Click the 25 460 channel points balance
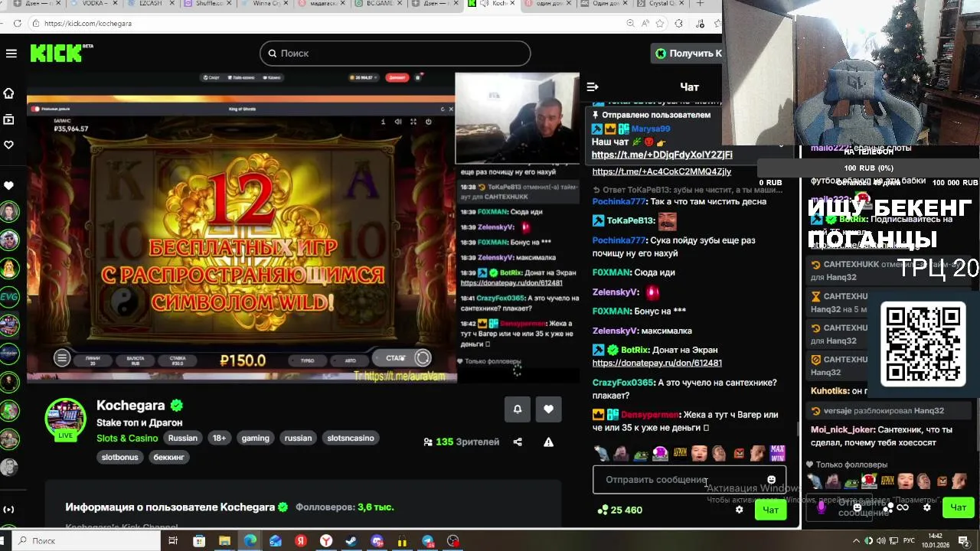This screenshot has height=551, width=980. [x=620, y=510]
